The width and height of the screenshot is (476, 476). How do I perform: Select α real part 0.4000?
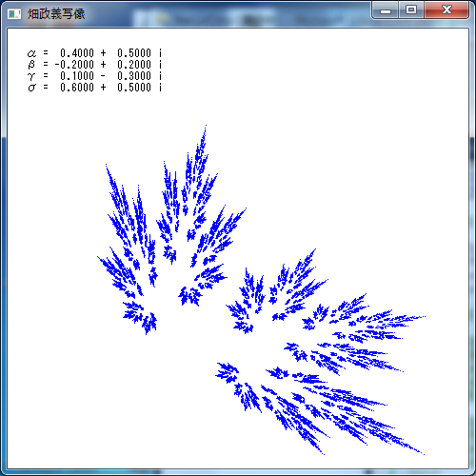tap(77, 53)
